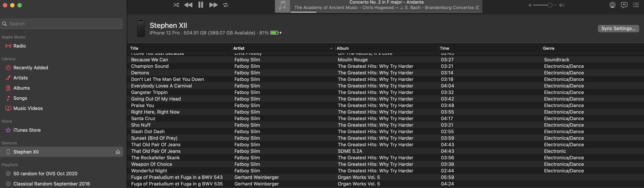This screenshot has width=644, height=188.
Task: Sort by the Genre column header
Action: (x=548, y=48)
